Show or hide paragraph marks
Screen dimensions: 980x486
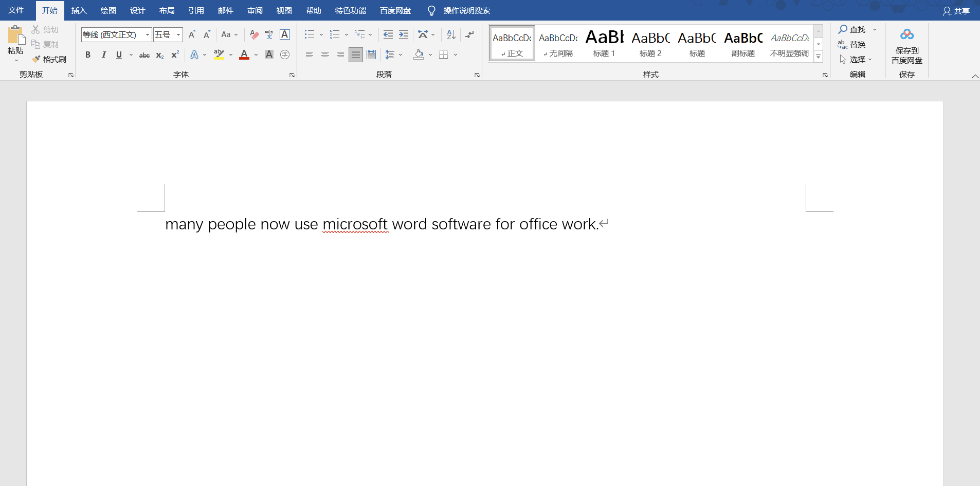click(469, 34)
